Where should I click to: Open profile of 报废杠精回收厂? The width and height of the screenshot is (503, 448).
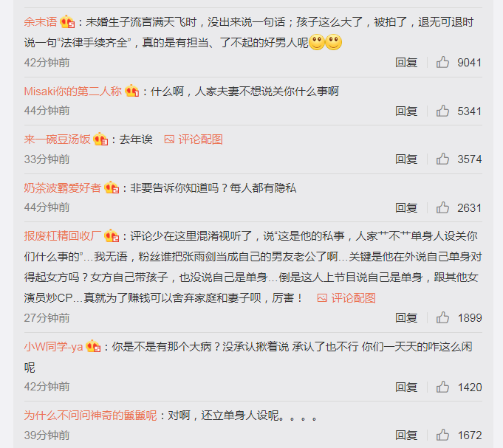(x=63, y=236)
